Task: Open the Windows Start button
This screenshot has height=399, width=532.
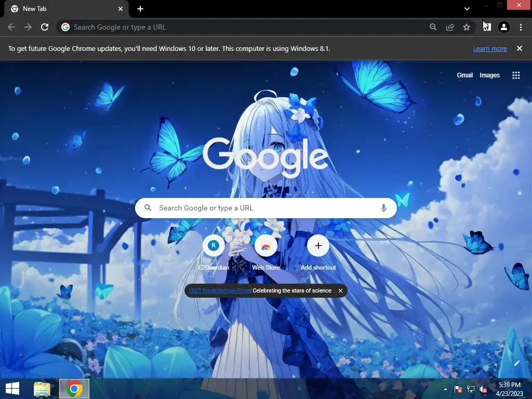Action: 12,389
